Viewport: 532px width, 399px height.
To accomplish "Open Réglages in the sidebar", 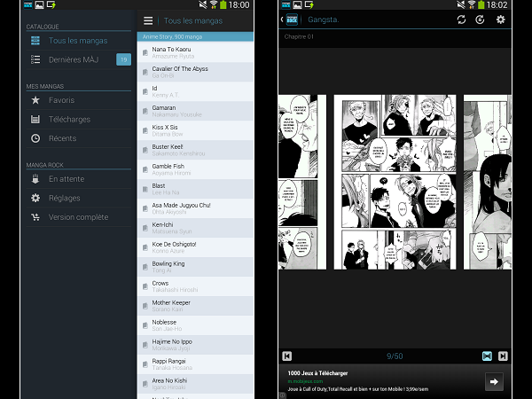I will (x=64, y=198).
